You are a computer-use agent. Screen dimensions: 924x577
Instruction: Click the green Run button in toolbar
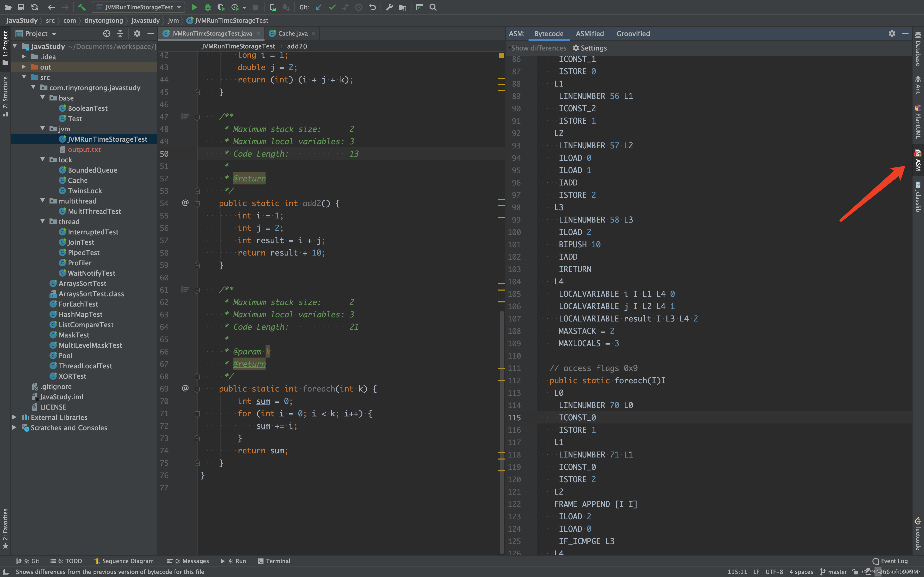tap(194, 7)
